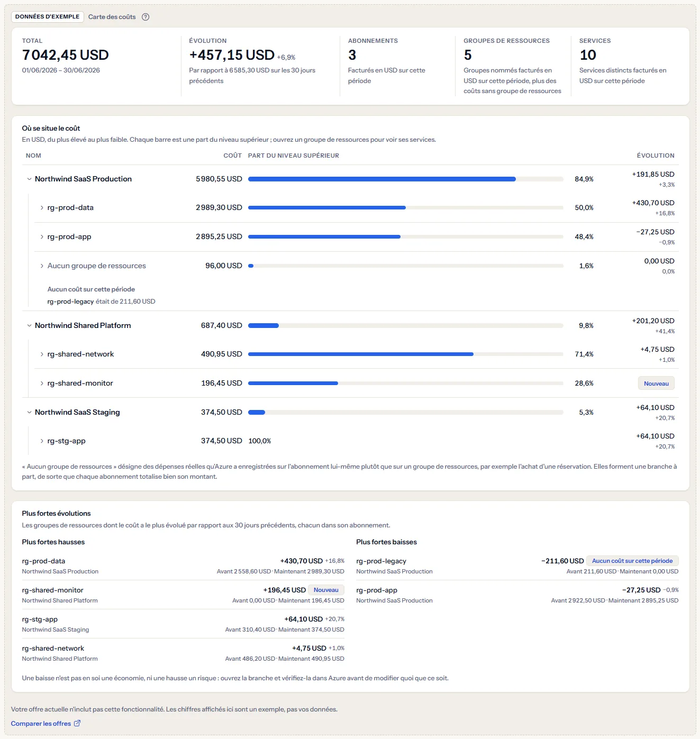
Task: Click the help question mark icon
Action: tap(146, 17)
